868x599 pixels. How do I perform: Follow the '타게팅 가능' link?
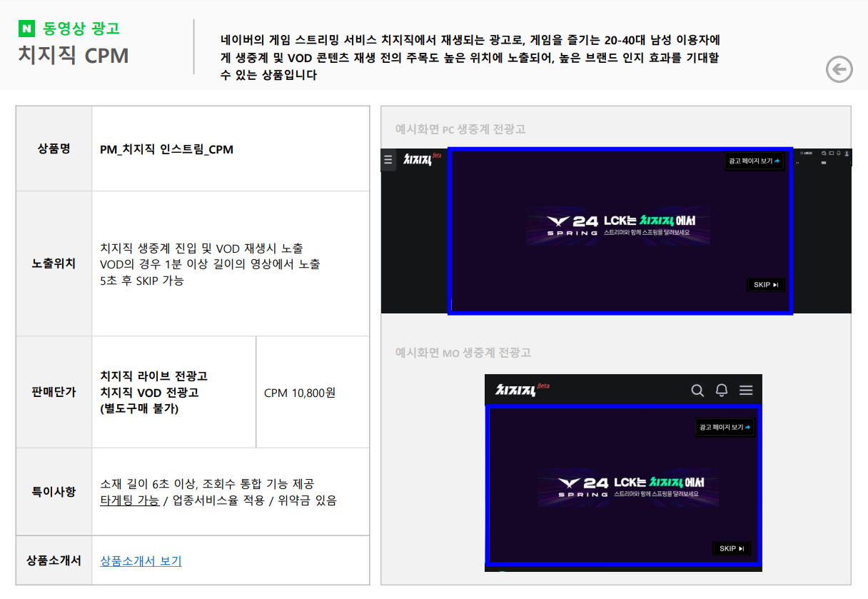coord(130,500)
